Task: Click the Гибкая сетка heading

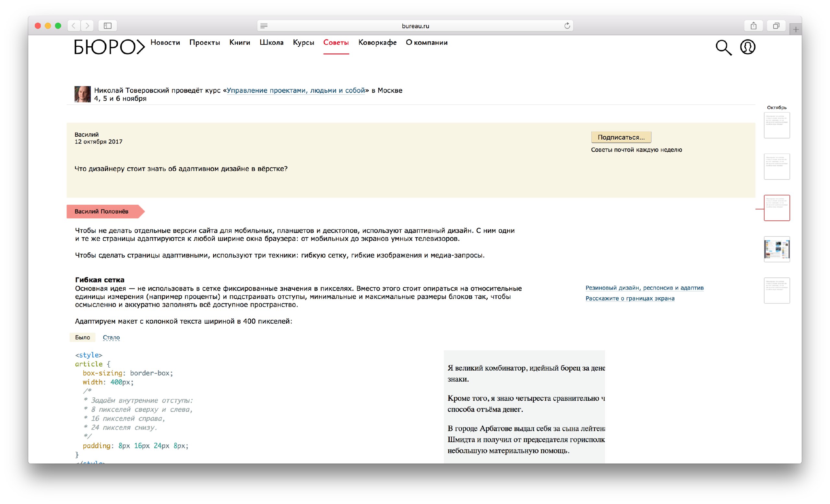Action: pos(100,280)
